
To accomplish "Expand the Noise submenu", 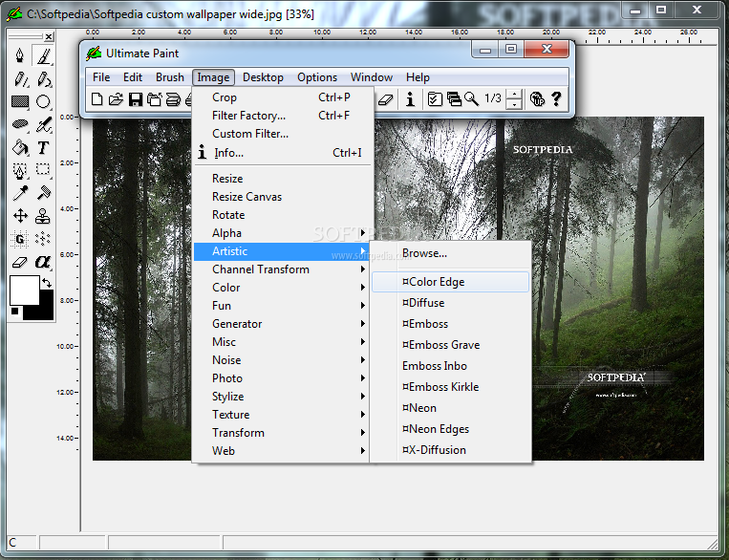I will click(283, 360).
